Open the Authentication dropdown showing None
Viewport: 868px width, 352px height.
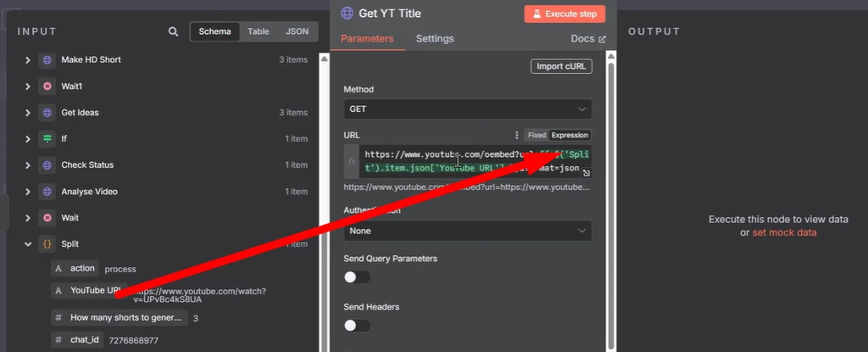coord(468,231)
